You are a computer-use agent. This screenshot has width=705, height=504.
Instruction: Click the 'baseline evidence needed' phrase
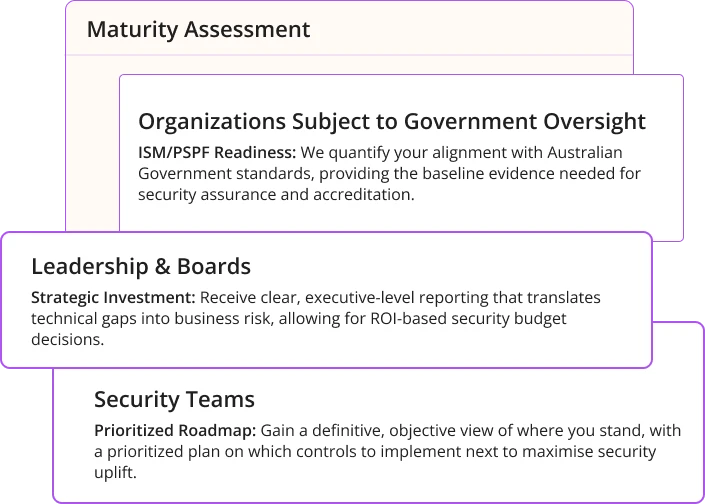click(x=536, y=174)
